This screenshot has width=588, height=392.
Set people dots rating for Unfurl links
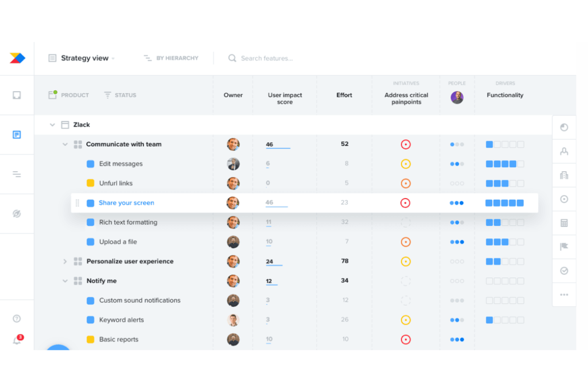[x=457, y=183]
